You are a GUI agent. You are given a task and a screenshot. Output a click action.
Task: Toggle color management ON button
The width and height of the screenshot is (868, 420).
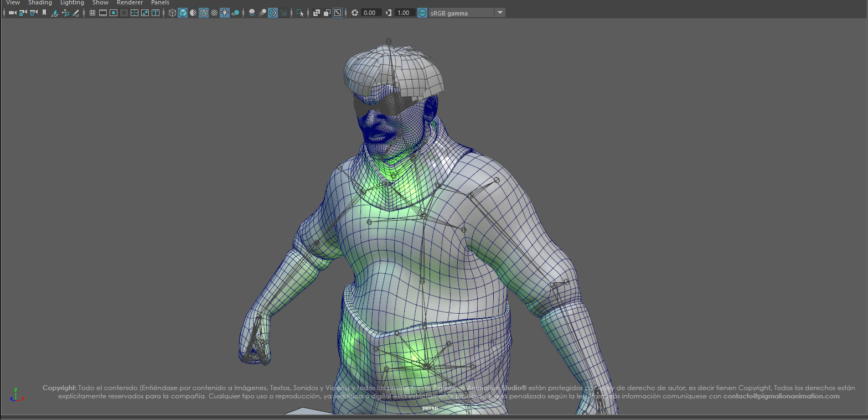tap(422, 13)
